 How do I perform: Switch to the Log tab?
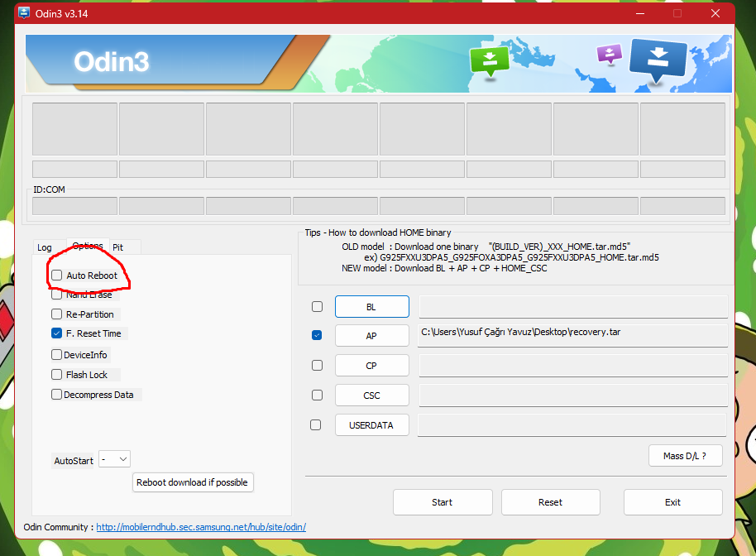[45, 247]
